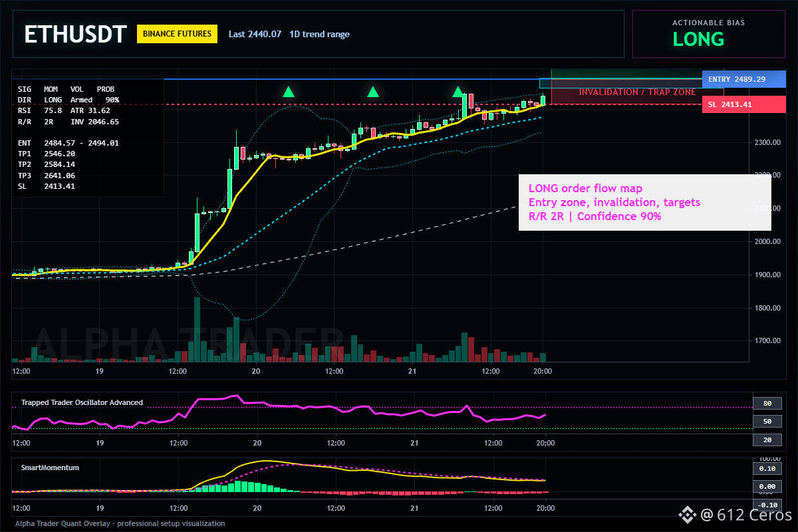Select the TP3 2641.06 target row
798x532 pixels.
tap(47, 176)
